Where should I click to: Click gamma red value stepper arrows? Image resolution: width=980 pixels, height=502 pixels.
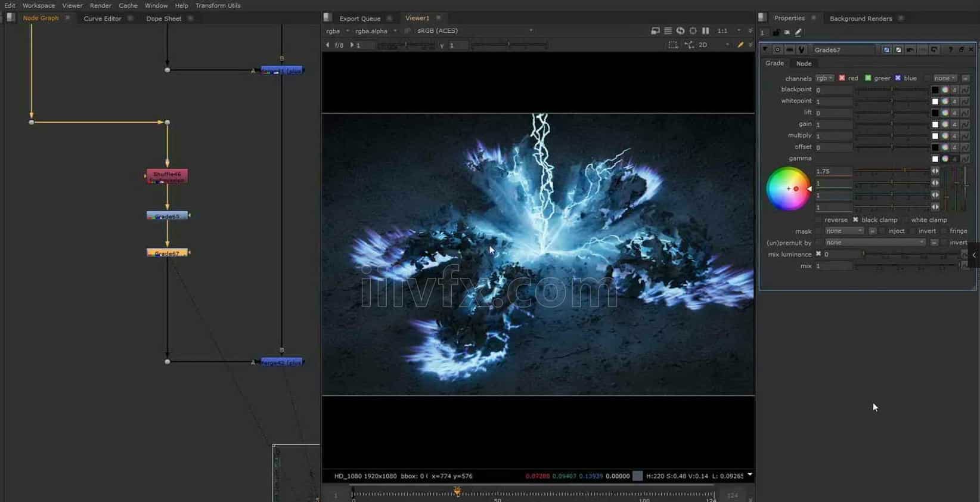935,171
